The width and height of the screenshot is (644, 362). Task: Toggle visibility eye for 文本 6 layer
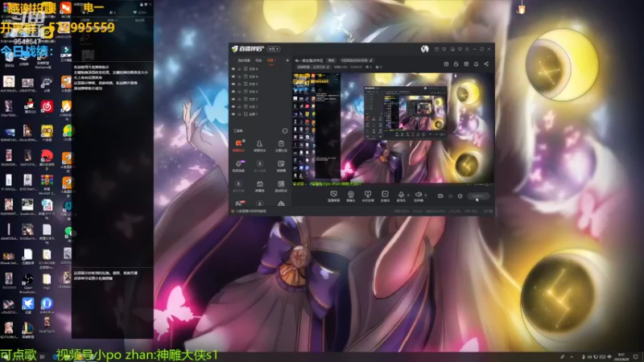pyautogui.click(x=233, y=76)
